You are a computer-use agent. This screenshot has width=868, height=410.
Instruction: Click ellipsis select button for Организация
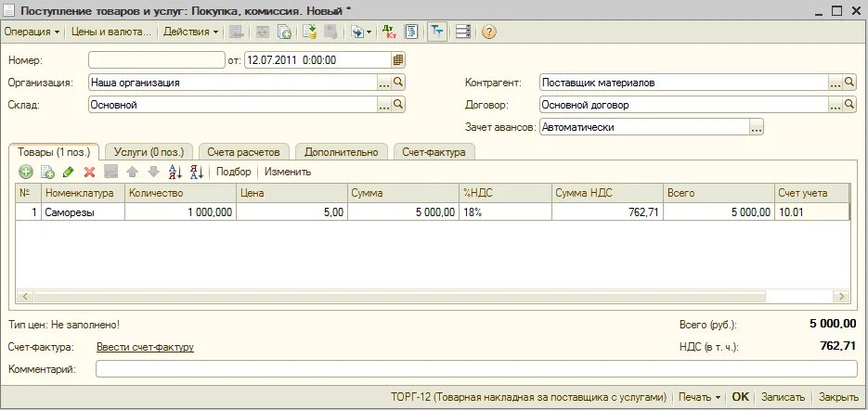coord(384,83)
